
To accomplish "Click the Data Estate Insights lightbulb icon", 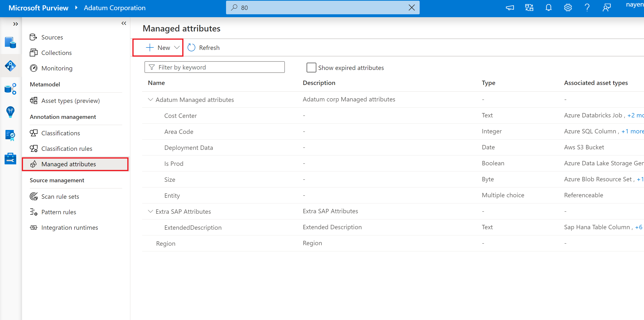I will [x=10, y=112].
